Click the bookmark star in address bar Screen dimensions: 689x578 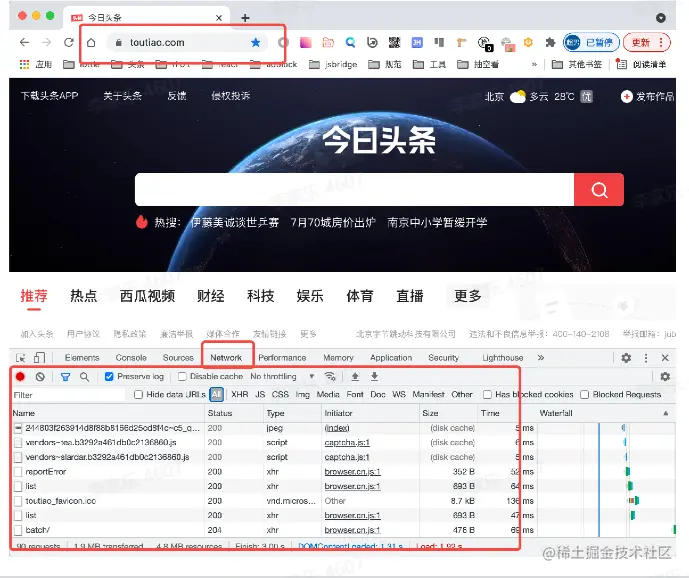(255, 42)
